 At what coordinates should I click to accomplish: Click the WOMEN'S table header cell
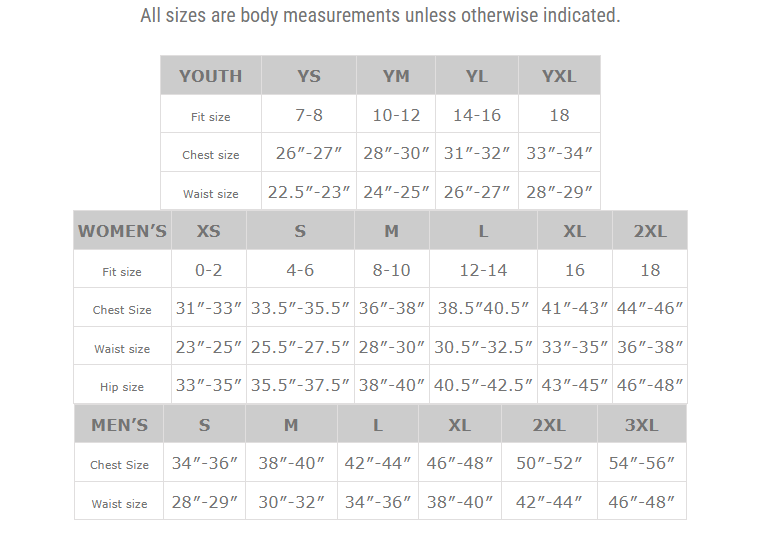[x=122, y=231]
